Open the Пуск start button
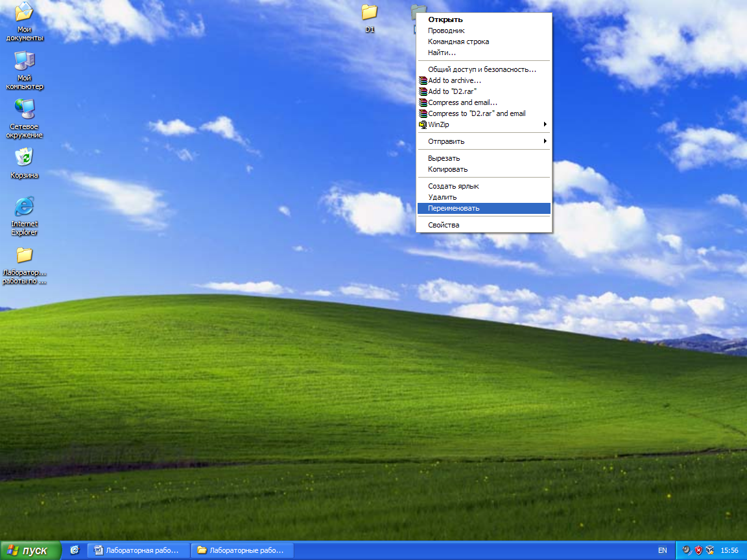747x560 pixels. (30, 550)
